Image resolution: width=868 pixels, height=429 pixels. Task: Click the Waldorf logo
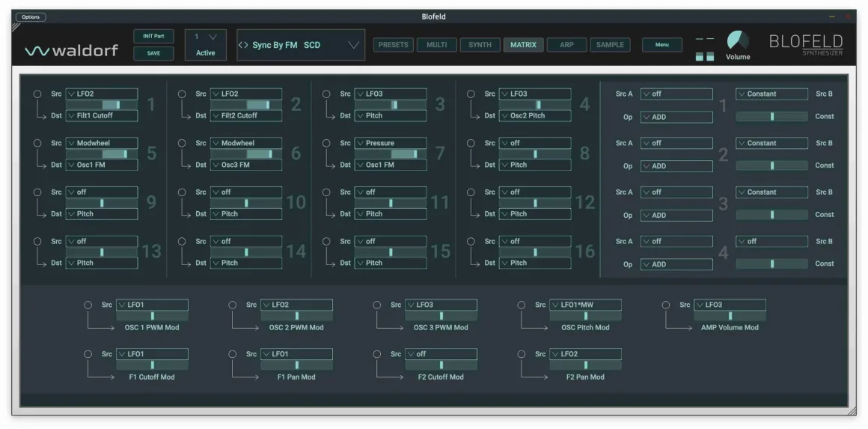click(71, 51)
